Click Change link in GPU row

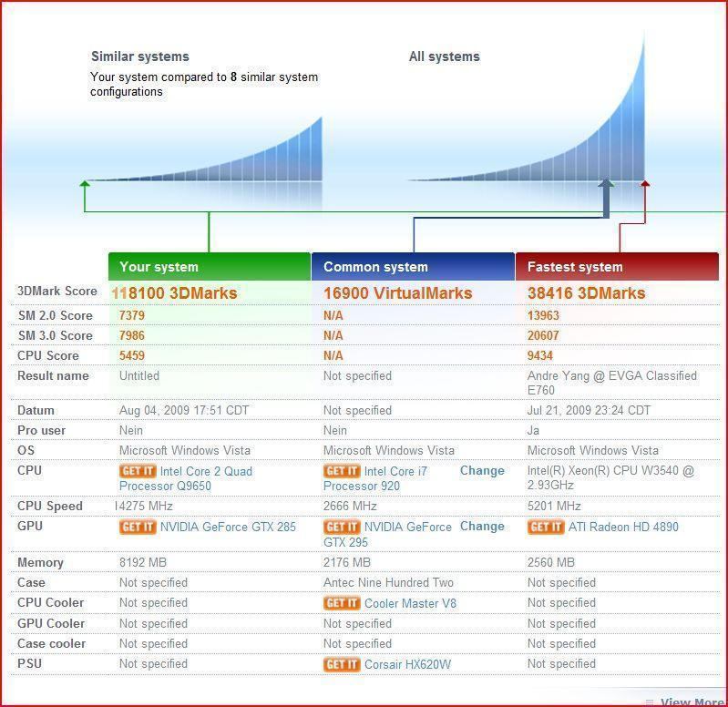[x=482, y=527]
